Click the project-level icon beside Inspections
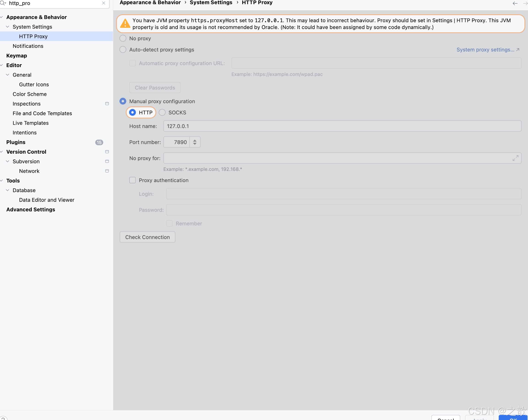The width and height of the screenshot is (528, 420). [107, 104]
